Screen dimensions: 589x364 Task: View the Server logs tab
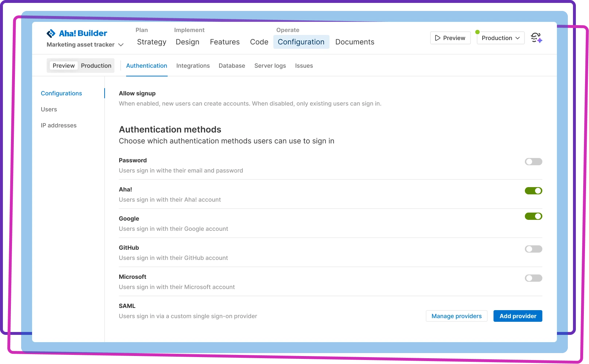(x=270, y=66)
